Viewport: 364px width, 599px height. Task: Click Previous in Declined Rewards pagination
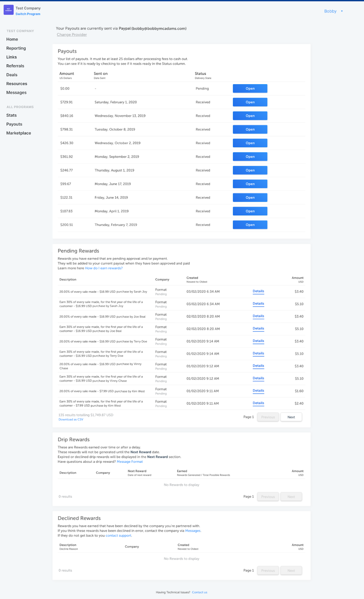coord(268,571)
